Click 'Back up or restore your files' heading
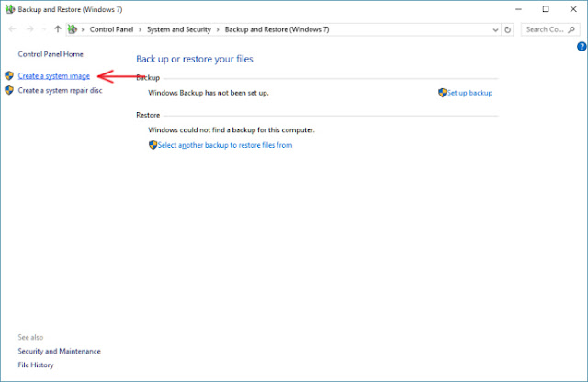 (195, 59)
